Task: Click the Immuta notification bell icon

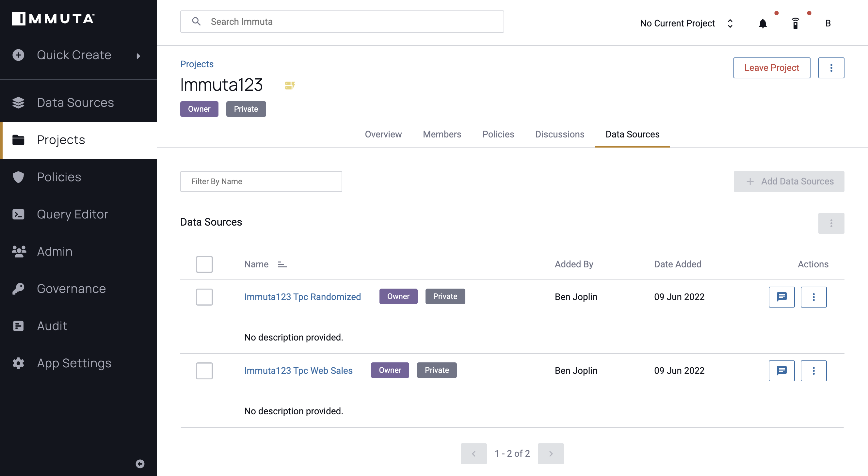Action: tap(763, 24)
